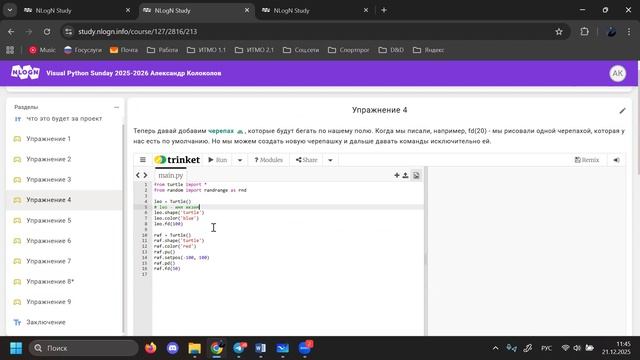Click the NLogN logo

(25, 73)
